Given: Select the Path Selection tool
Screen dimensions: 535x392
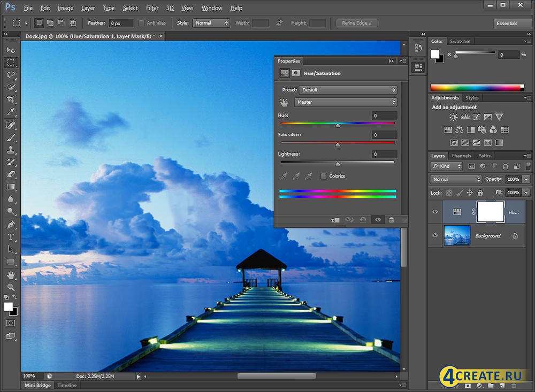Looking at the screenshot, I should [11, 249].
